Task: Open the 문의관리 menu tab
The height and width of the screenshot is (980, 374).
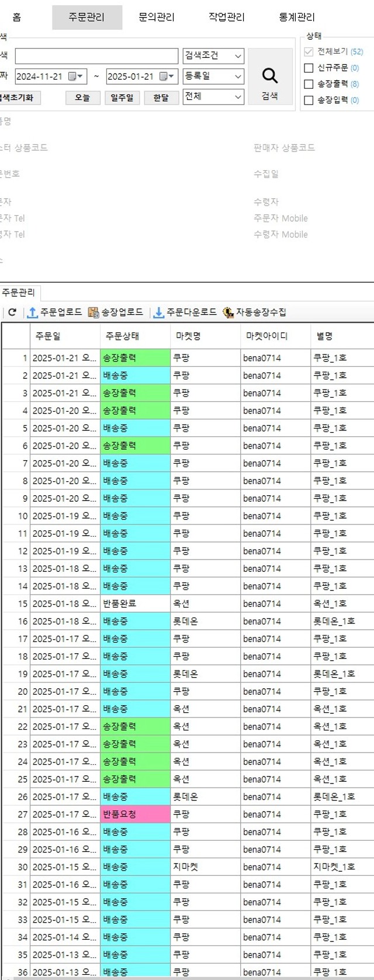Action: pos(157,18)
